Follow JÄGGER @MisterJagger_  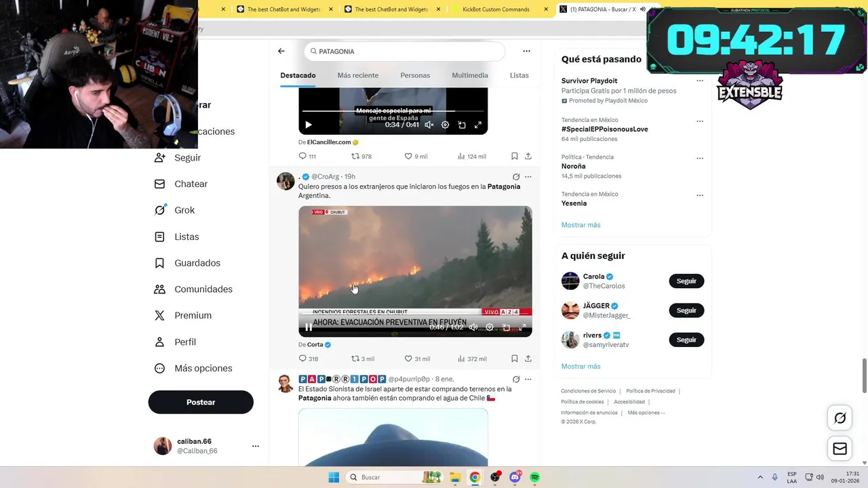(x=686, y=310)
